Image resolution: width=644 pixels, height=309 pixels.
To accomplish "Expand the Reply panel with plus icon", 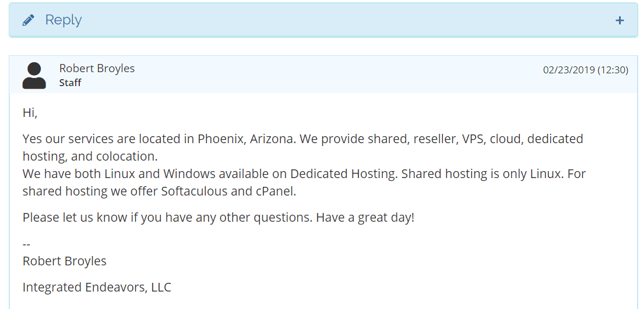I will 620,20.
